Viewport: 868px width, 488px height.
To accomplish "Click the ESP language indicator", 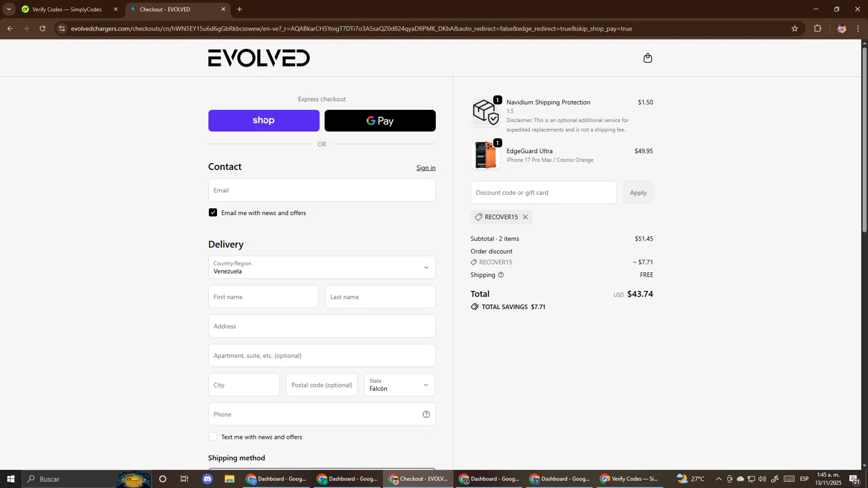I will click(804, 479).
